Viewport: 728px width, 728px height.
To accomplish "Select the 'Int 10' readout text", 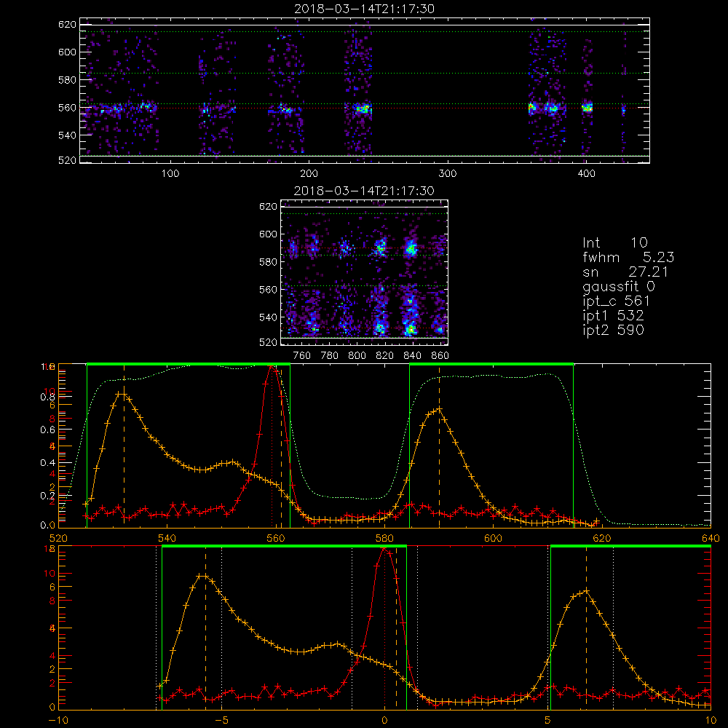I will coord(614,243).
